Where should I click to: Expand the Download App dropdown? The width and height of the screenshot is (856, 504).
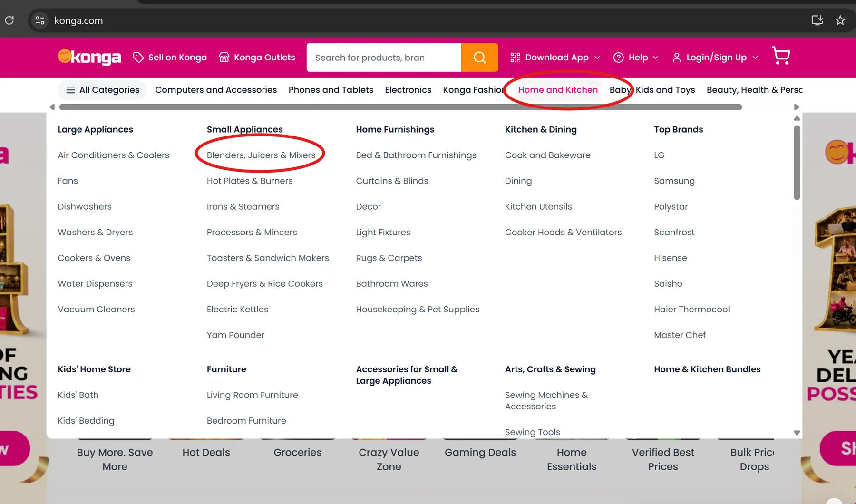tap(555, 58)
